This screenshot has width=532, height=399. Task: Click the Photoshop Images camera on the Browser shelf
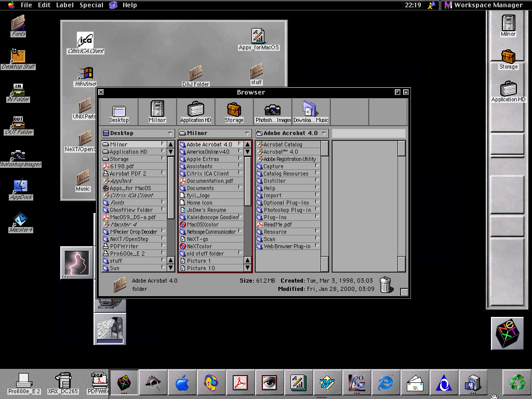273,112
